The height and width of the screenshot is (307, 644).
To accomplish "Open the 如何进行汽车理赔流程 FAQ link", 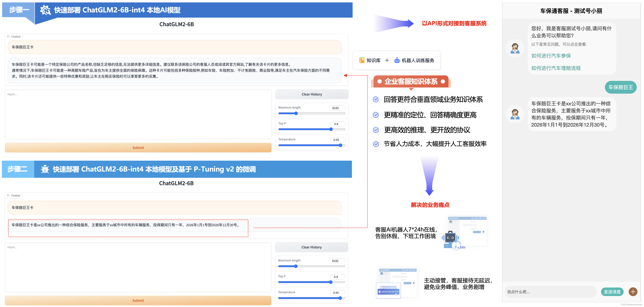I will [556, 68].
